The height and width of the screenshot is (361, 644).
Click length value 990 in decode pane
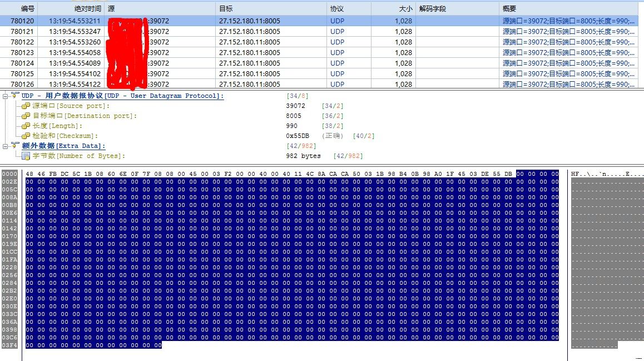click(291, 126)
